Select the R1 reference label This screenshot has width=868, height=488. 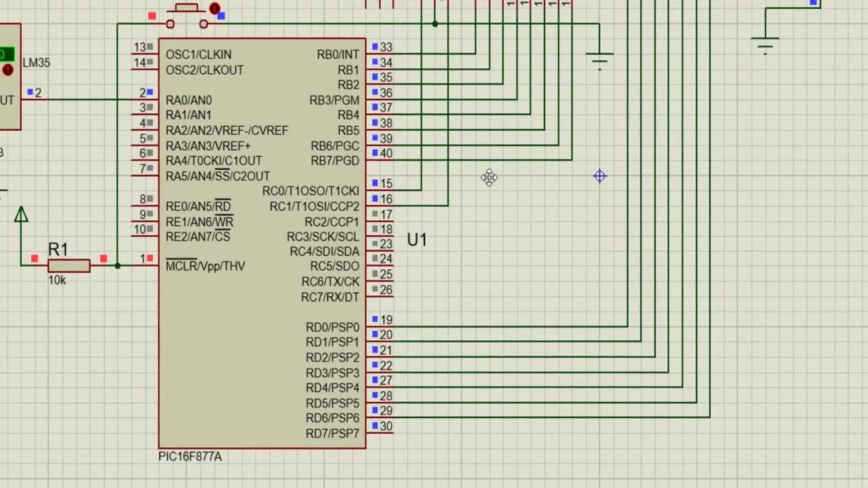(58, 250)
